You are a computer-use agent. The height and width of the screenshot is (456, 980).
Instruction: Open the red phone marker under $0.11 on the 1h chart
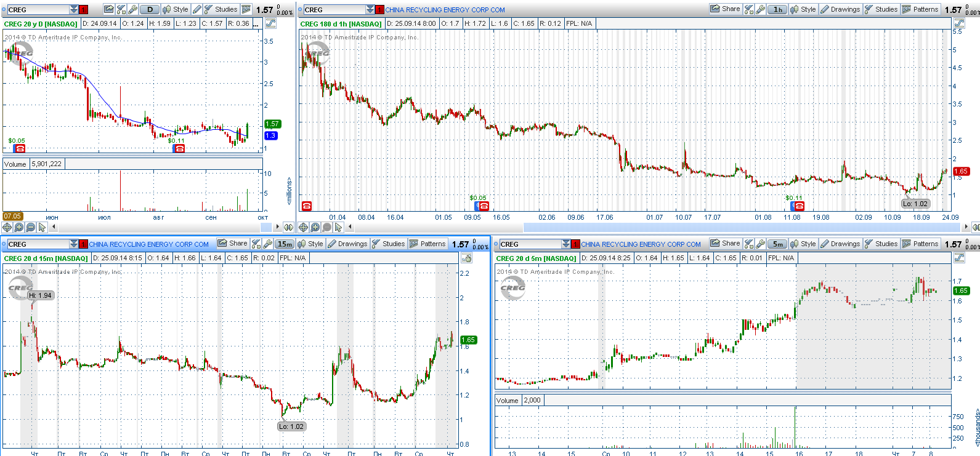(x=798, y=206)
